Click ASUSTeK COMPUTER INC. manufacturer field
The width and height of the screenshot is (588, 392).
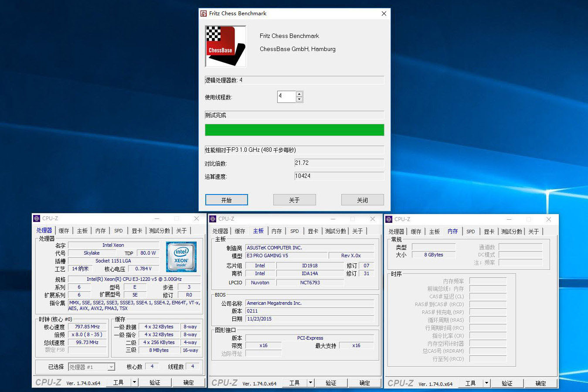coord(310,248)
